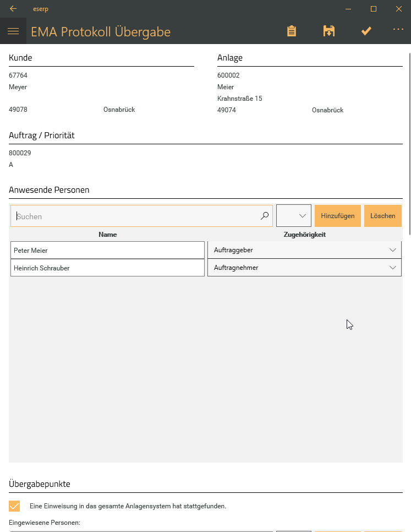
Task: Maximize the eserp window
Action: point(373,9)
